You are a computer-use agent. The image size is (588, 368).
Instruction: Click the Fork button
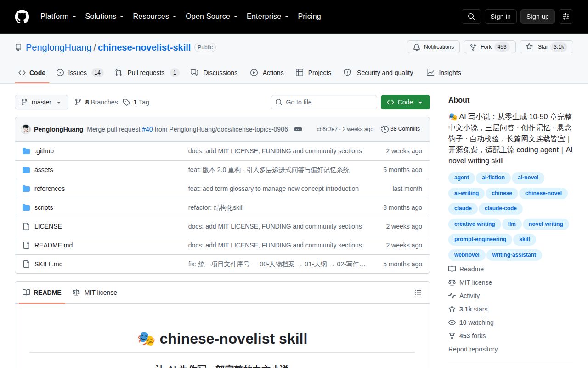[x=490, y=47]
